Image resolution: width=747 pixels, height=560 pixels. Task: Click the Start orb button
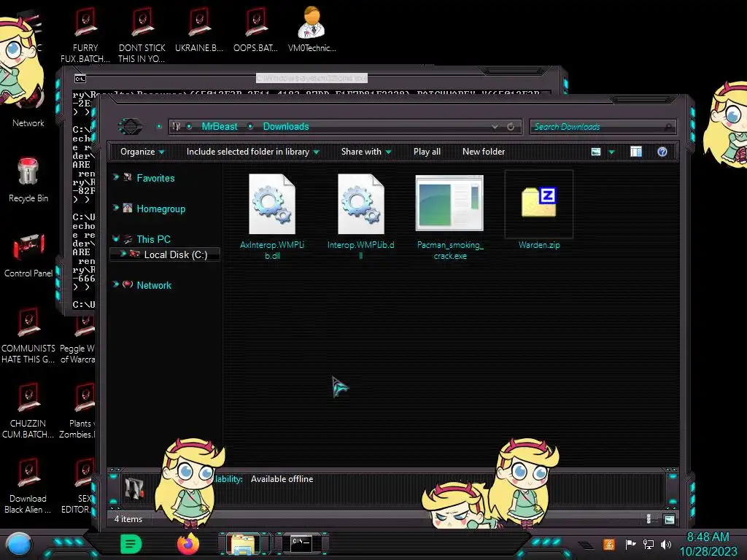click(18, 545)
